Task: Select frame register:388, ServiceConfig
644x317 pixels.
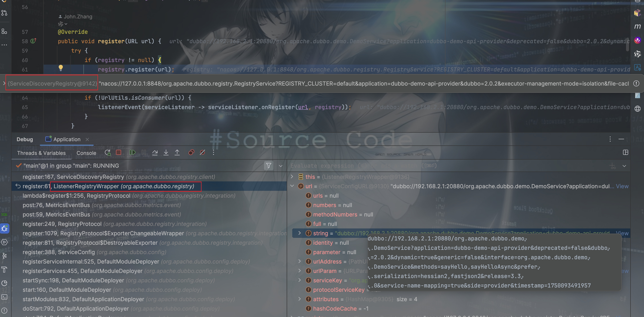Action: coord(149,252)
